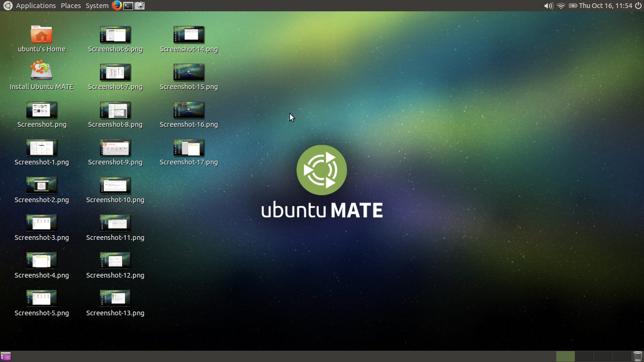Viewport: 644px width, 362px height.
Task: Select the Screenshot-3.png file
Action: [x=41, y=228]
